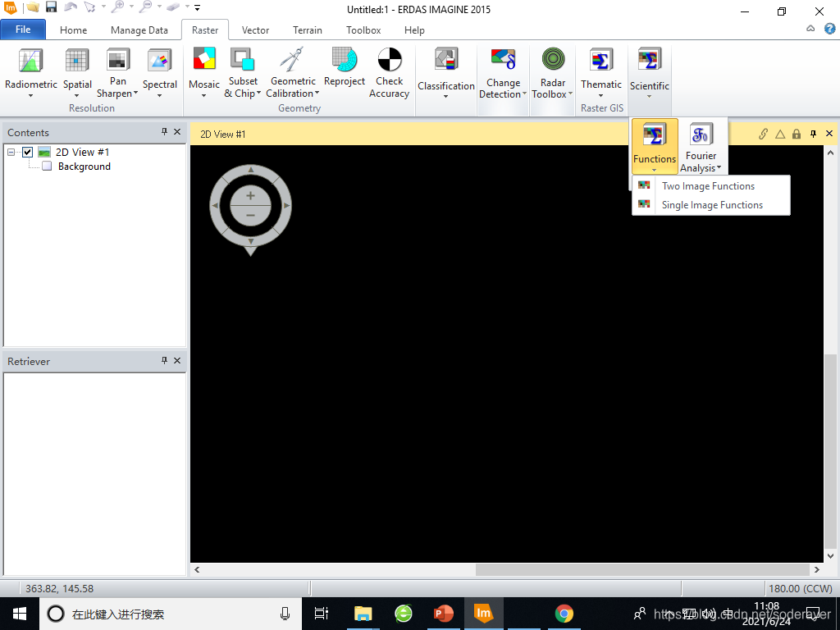
Task: Click the open folder icon in quick access toolbar
Action: point(33,7)
